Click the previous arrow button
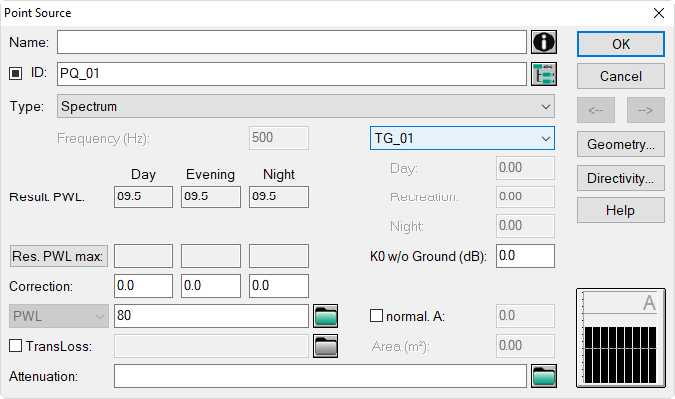Viewport: 675px width, 399px height. pyautogui.click(x=596, y=110)
